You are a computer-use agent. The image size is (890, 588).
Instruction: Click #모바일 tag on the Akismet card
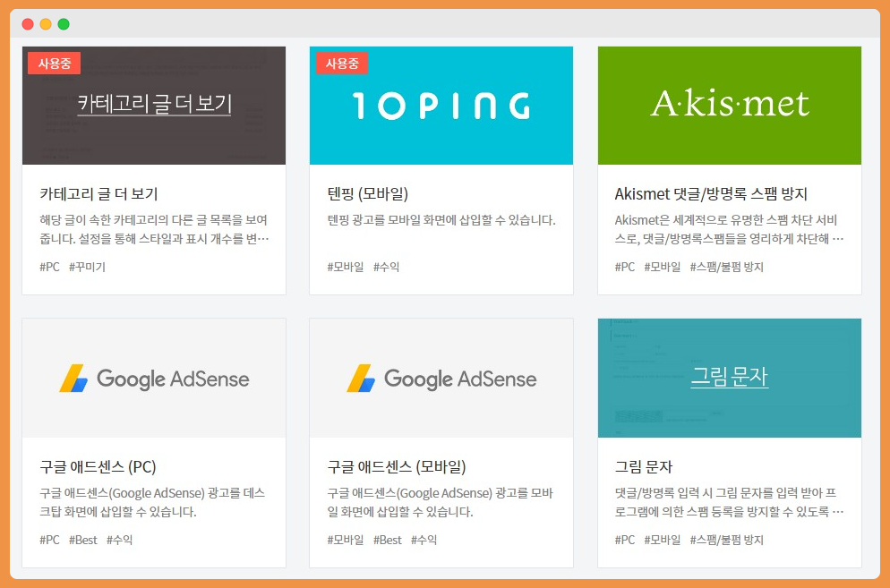click(663, 267)
